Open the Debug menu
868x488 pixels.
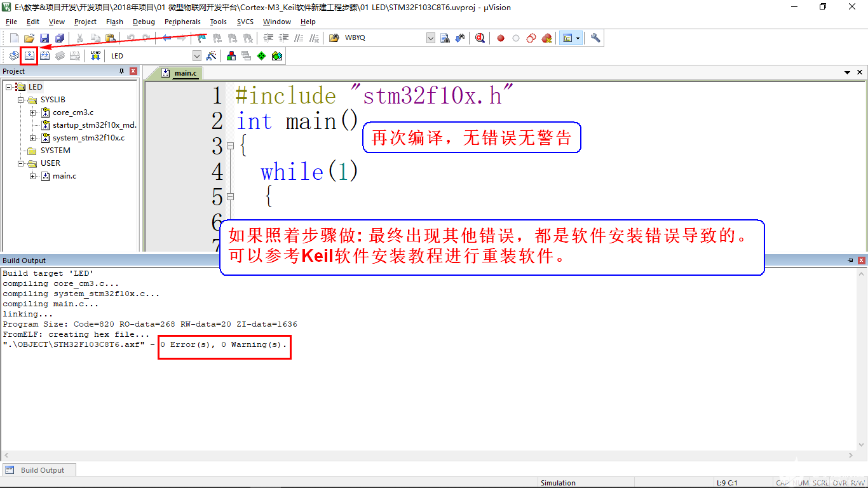(x=144, y=22)
